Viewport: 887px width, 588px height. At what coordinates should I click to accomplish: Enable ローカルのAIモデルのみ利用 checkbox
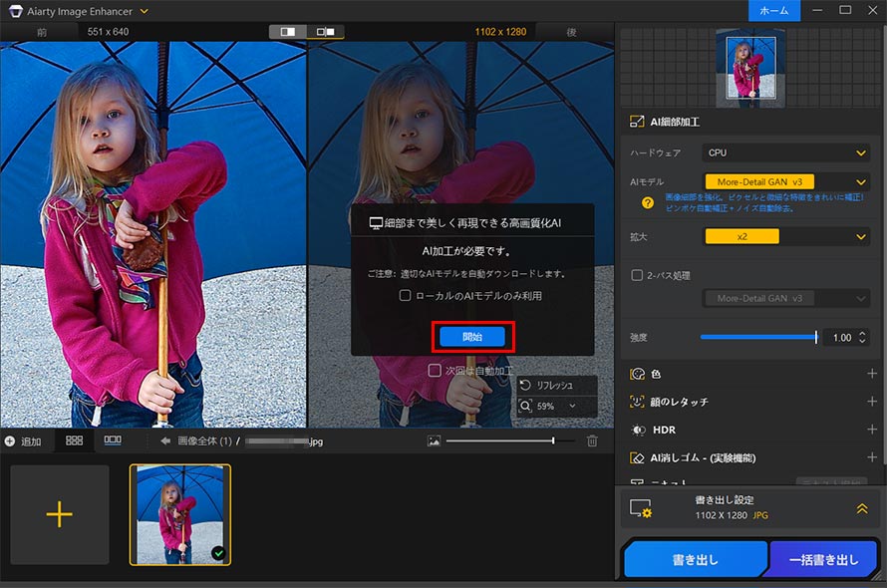click(405, 295)
